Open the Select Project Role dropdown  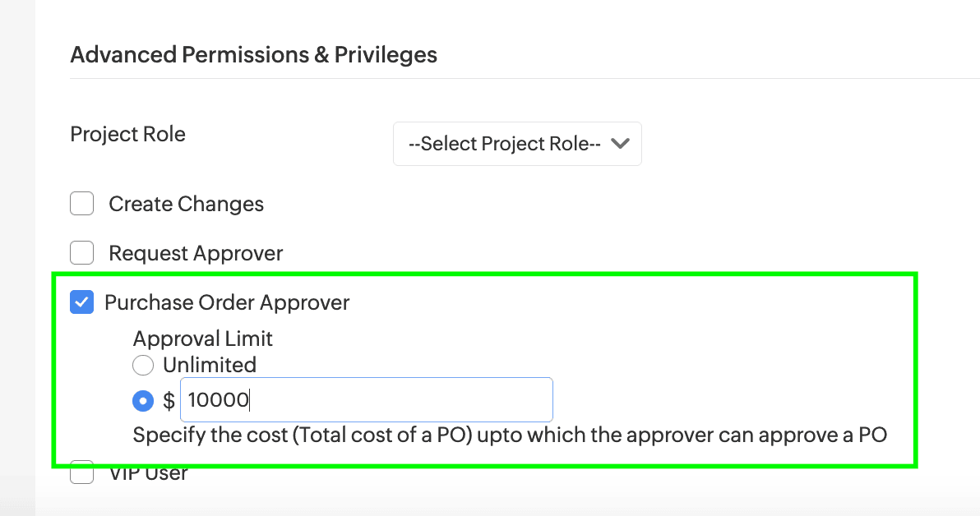(517, 144)
